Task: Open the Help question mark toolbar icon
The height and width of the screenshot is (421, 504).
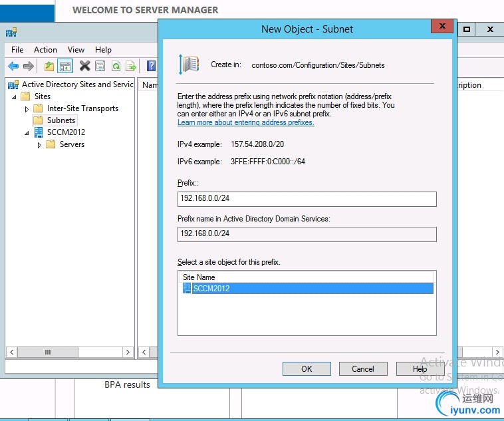Action: pyautogui.click(x=151, y=66)
